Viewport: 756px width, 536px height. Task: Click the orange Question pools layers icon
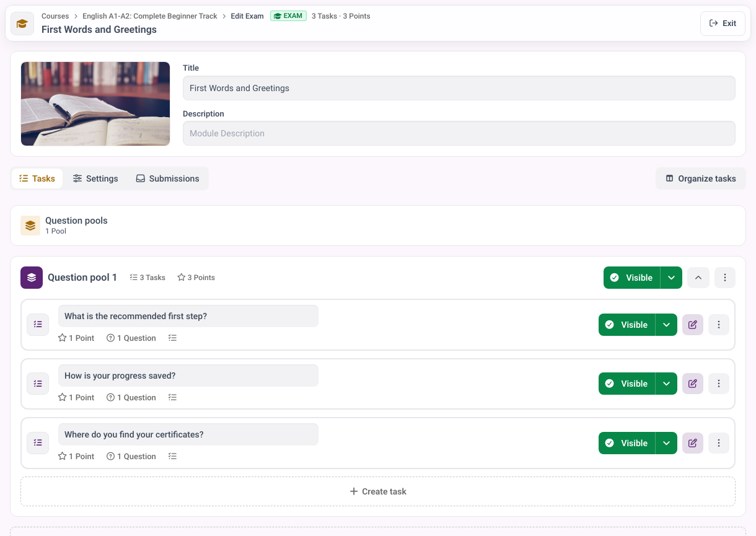[30, 226]
